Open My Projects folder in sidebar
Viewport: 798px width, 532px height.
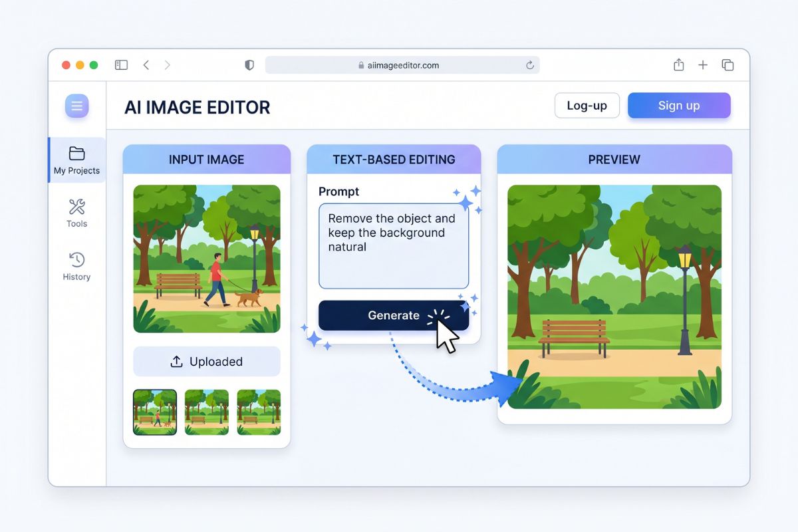pos(76,160)
